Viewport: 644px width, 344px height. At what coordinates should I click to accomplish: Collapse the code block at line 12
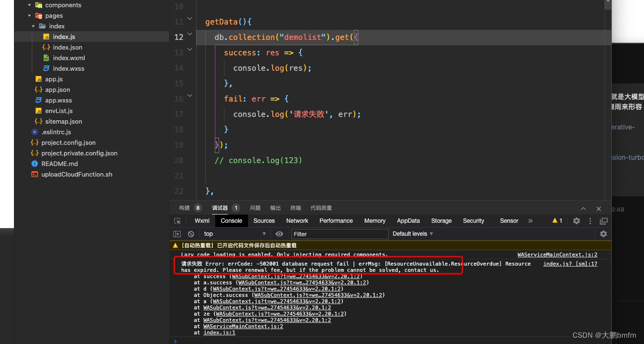pyautogui.click(x=189, y=35)
